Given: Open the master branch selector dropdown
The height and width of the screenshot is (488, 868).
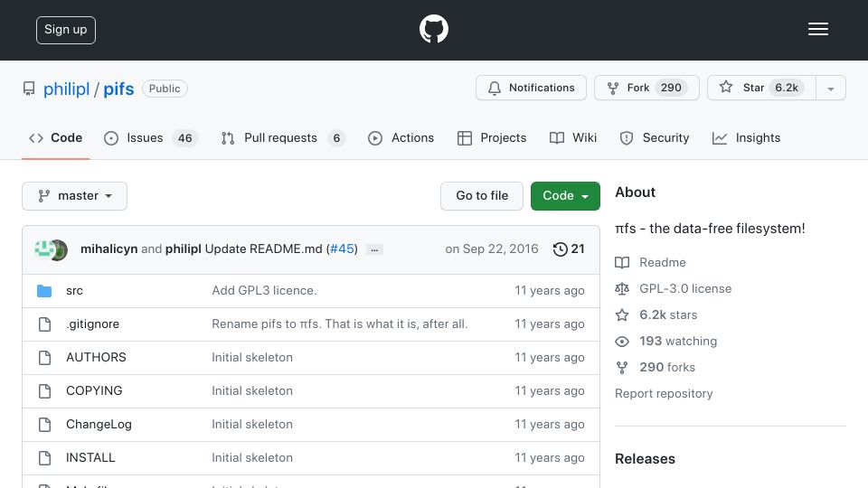Looking at the screenshot, I should (75, 196).
